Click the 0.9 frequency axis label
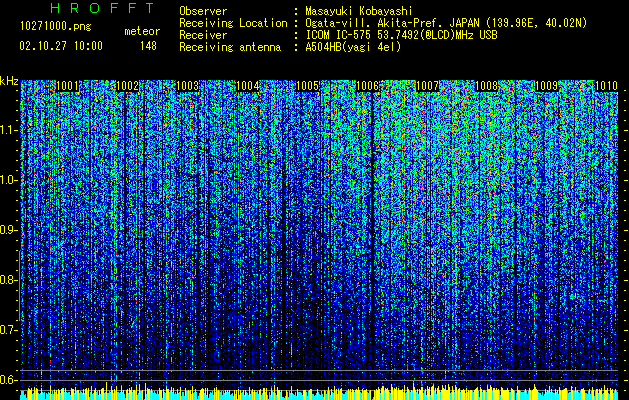 [9, 230]
